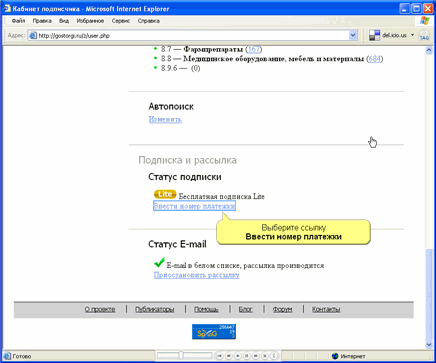Open the del.icio.us dropdown arrow
This screenshot has height=363, width=436.
[412, 35]
